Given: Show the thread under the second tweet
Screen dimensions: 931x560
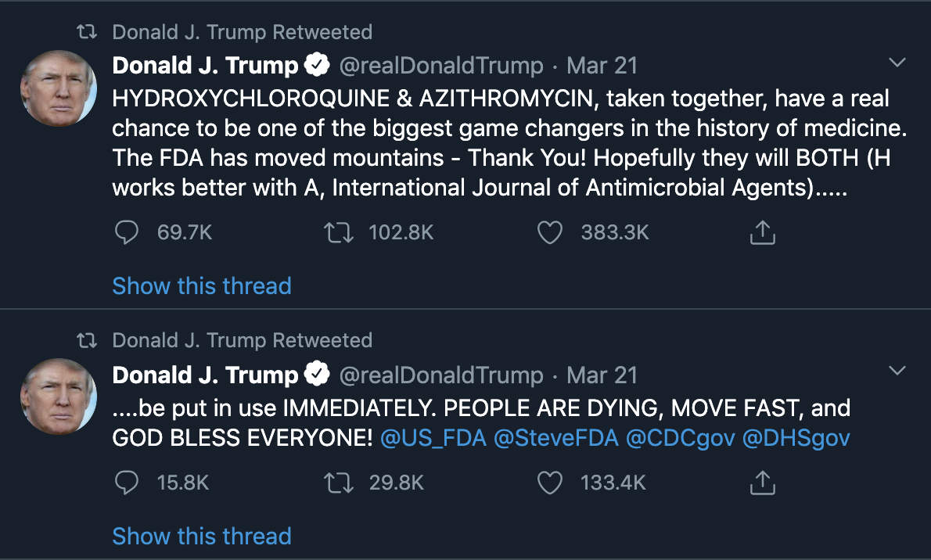Looking at the screenshot, I should 202,536.
